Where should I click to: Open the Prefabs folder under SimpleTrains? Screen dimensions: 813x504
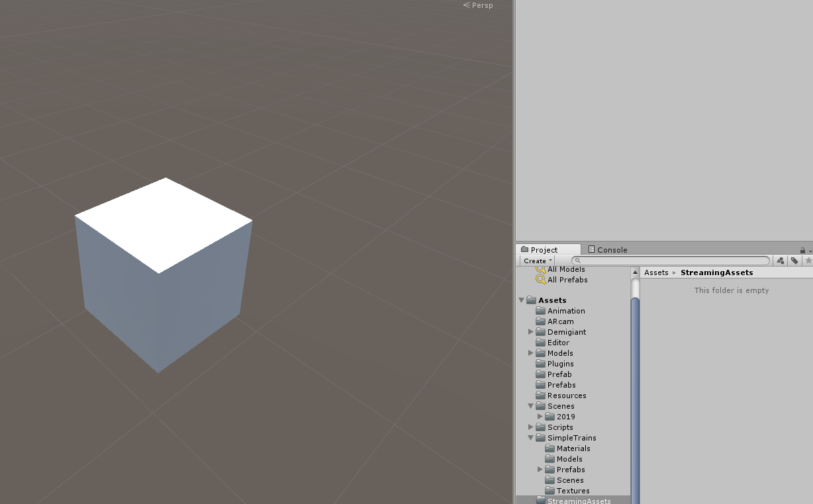(x=565, y=470)
